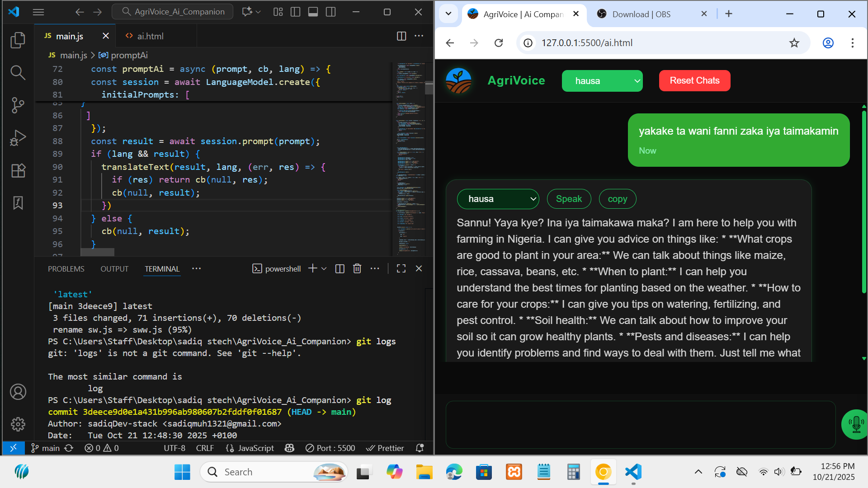This screenshot has width=868, height=488.
Task: Switch to the PROBLEMS panel tab
Action: pos(66,269)
